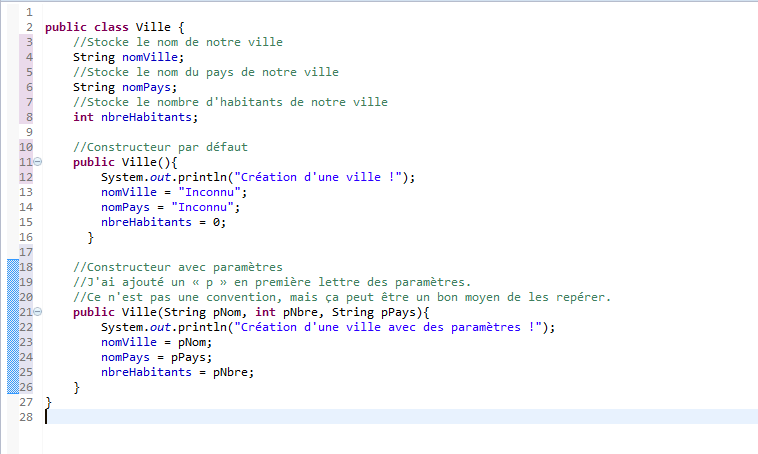Click the italic out field on line 22

click(166, 327)
